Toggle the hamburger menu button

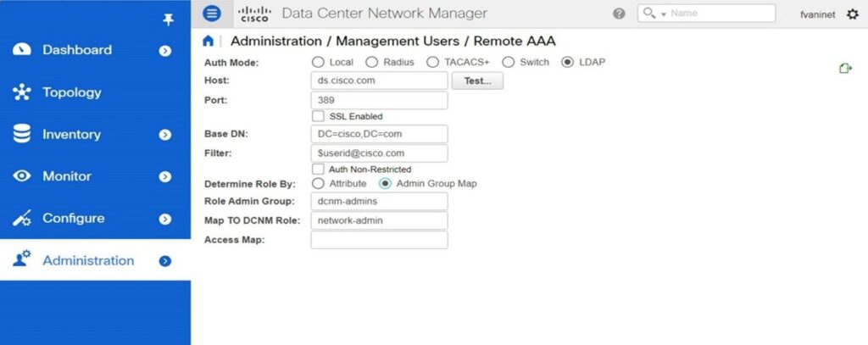coord(211,14)
